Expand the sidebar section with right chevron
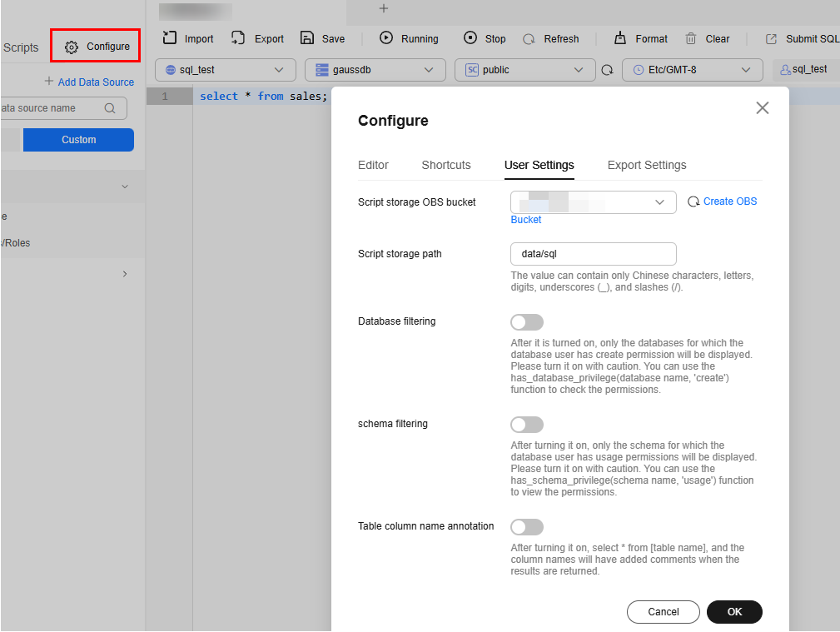The width and height of the screenshot is (840, 632). pyautogui.click(x=125, y=274)
